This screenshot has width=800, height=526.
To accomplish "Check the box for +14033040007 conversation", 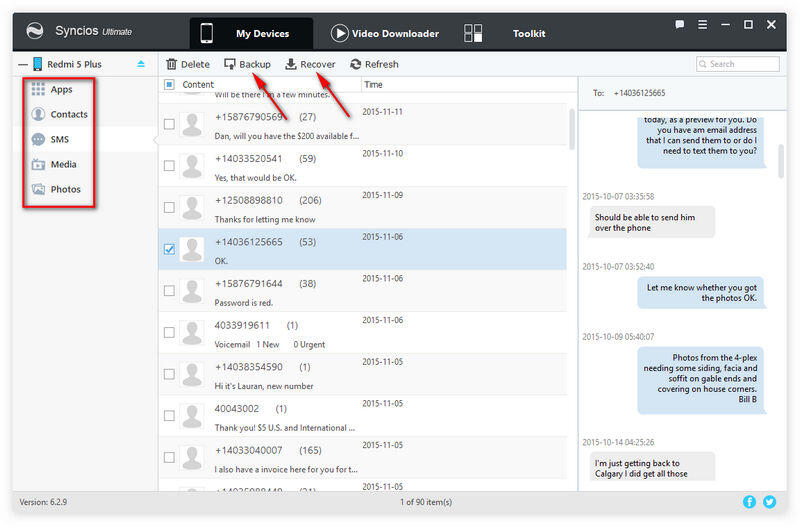I will [169, 458].
